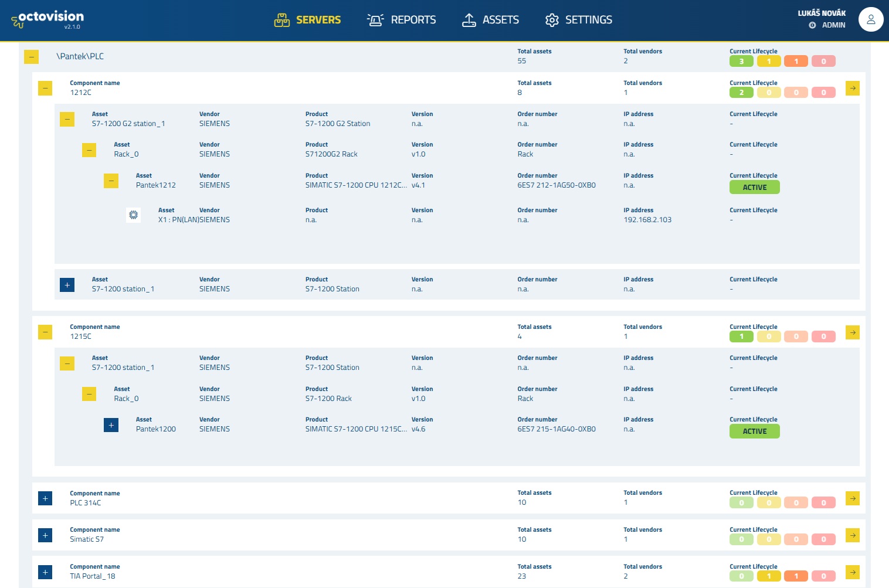Viewport: 889px width, 588px height.
Task: Open the REPORTS tab
Action: coord(401,20)
